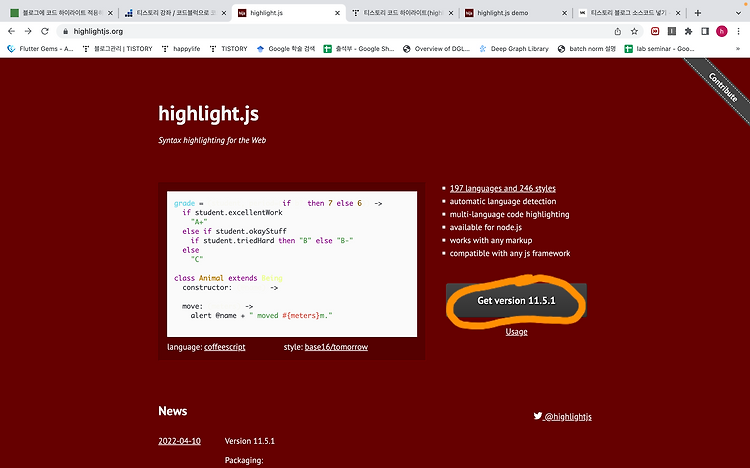This screenshot has height=468, width=750.
Task: Open the profile avatar menu
Action: tap(722, 31)
